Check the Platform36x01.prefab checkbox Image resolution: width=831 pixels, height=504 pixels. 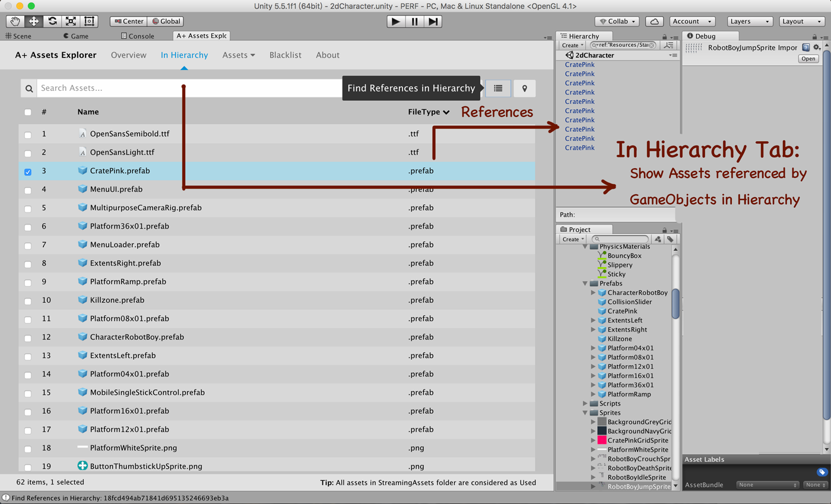click(28, 227)
